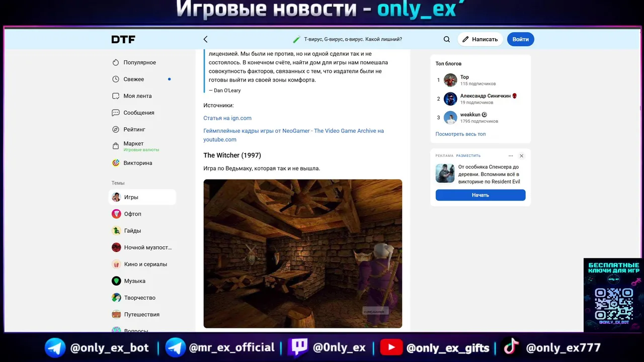
Task: Click the popcorn icon for Кино и сериалы
Action: pyautogui.click(x=116, y=264)
